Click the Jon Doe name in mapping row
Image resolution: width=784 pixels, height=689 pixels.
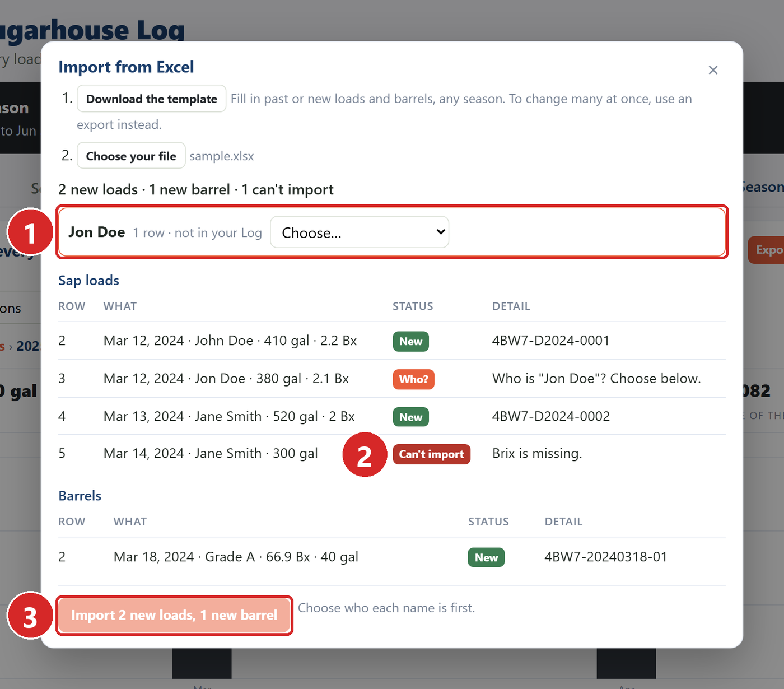(x=97, y=232)
